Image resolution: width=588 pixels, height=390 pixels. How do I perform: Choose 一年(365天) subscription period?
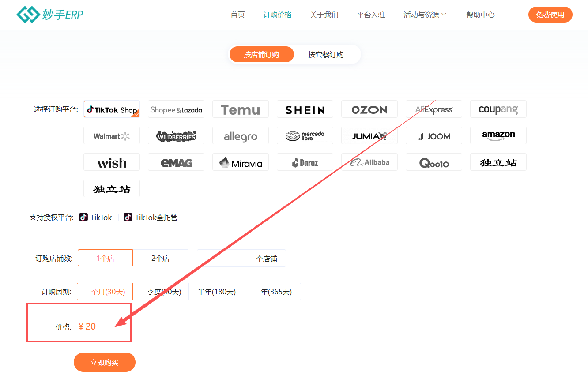point(272,292)
